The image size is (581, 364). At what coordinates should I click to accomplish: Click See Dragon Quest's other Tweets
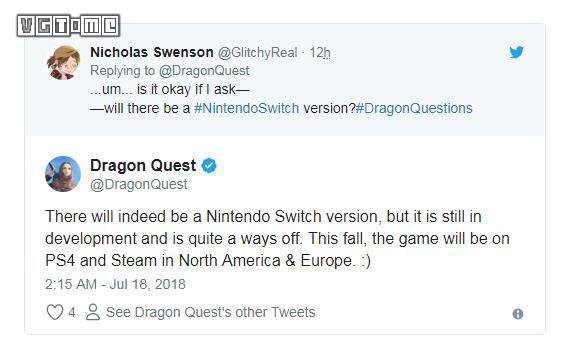tap(210, 312)
